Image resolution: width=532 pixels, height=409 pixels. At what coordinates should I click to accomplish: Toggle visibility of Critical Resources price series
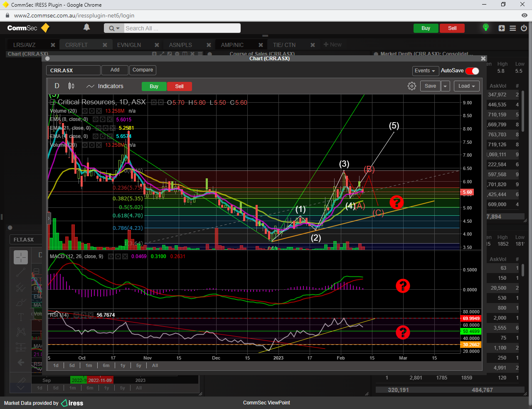(154, 102)
